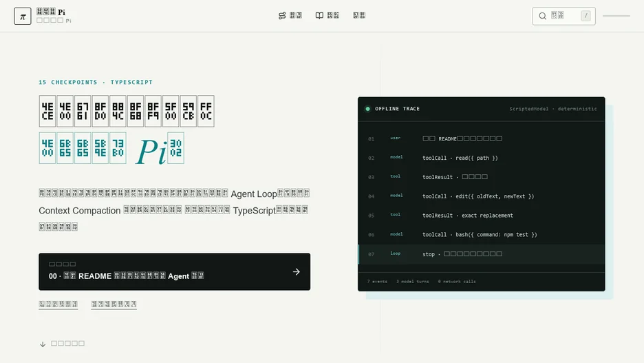Screen dimensions: 644x363
Task: Click the green OFFLINE TRACE status dot
Action: click(x=367, y=109)
